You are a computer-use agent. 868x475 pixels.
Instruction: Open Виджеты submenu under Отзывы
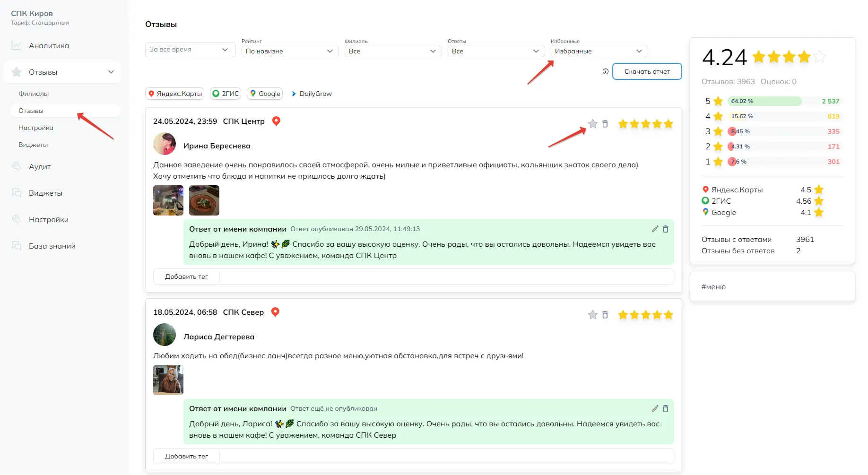pyautogui.click(x=33, y=145)
